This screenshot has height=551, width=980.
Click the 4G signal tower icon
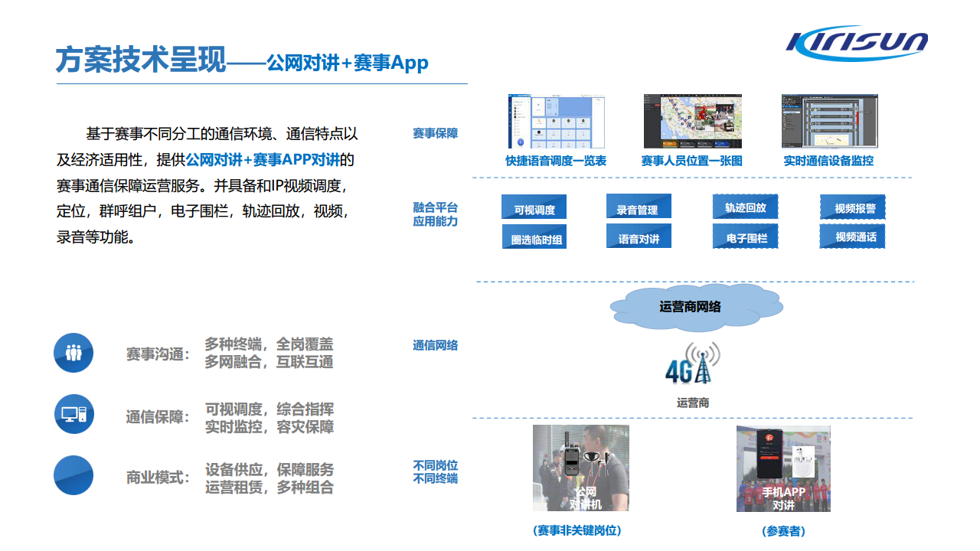tap(693, 364)
